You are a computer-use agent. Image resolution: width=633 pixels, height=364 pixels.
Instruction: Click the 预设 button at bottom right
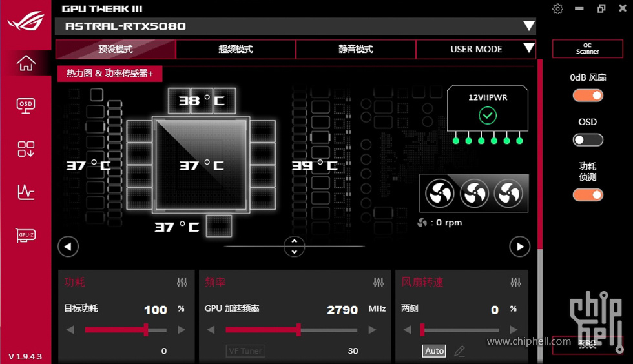(x=587, y=345)
